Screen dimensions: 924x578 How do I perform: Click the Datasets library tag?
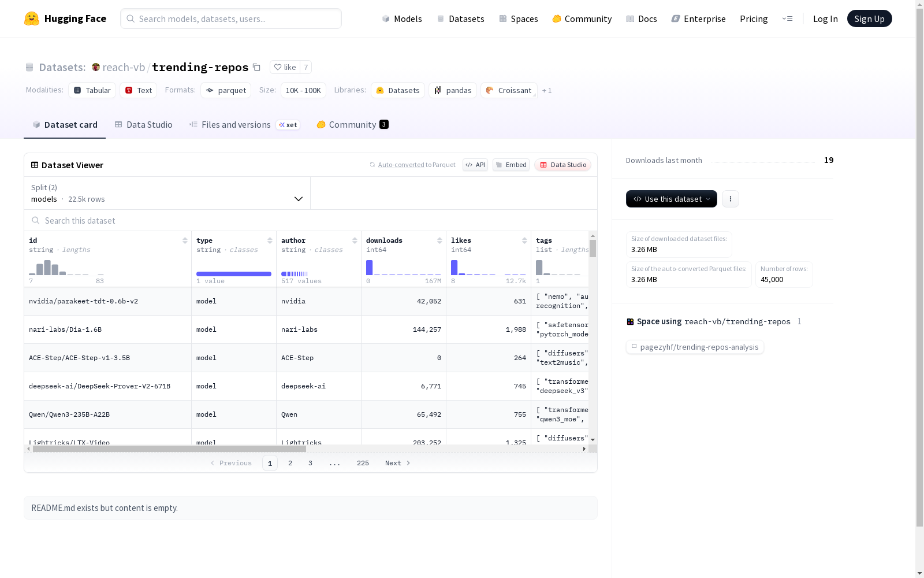pyautogui.click(x=398, y=90)
